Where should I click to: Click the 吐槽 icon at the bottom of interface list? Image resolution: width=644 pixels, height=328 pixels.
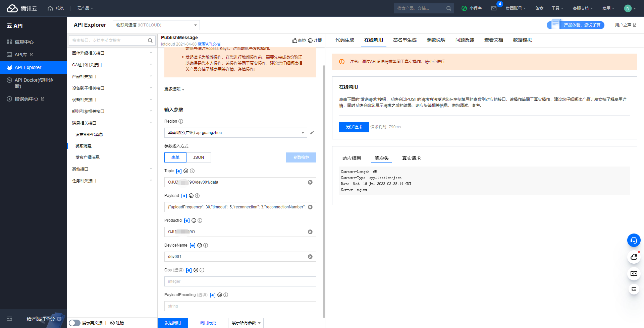point(117,323)
